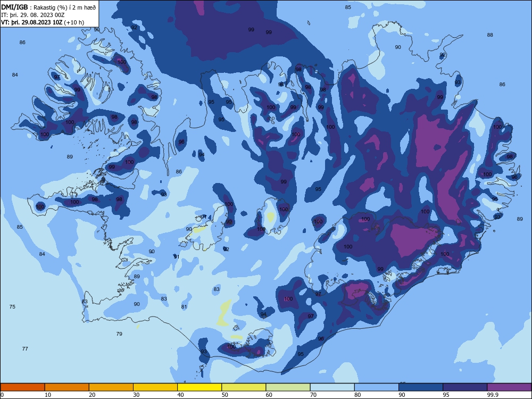Select the map humidity value '88'
532x399 pixels.
[x=490, y=35]
